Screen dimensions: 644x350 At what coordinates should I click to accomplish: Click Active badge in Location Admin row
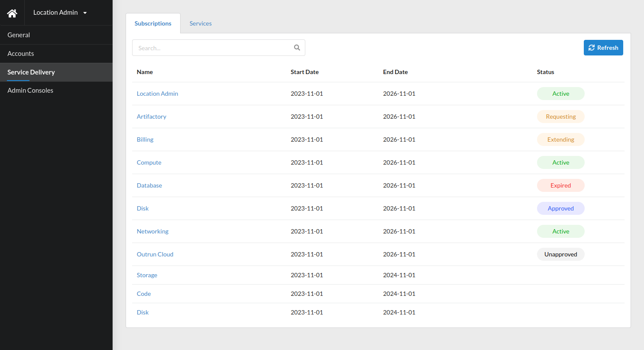[560, 94]
